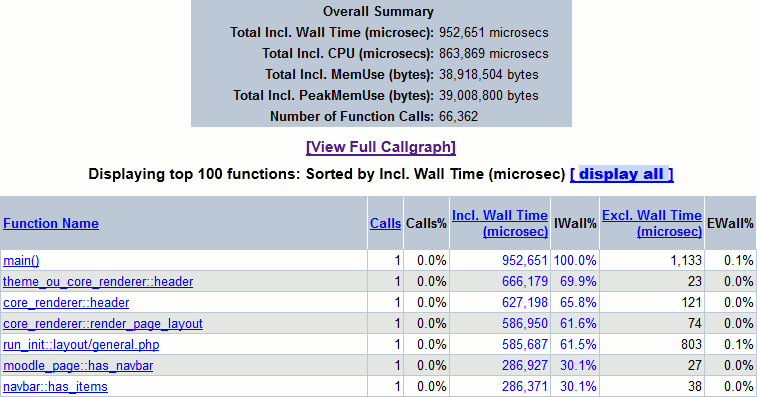Open core_renderer::render_page_layout function link
Image resolution: width=757 pixels, height=397 pixels.
pos(103,324)
